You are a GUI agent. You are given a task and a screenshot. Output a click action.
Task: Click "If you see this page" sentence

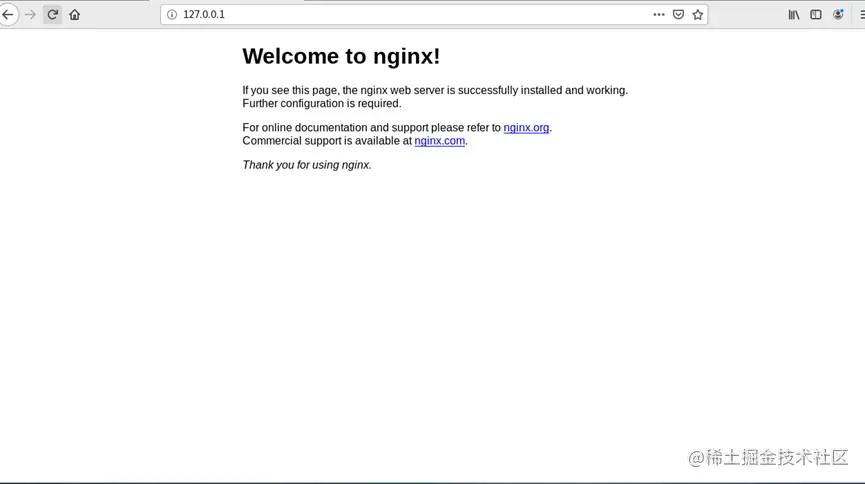[435, 90]
